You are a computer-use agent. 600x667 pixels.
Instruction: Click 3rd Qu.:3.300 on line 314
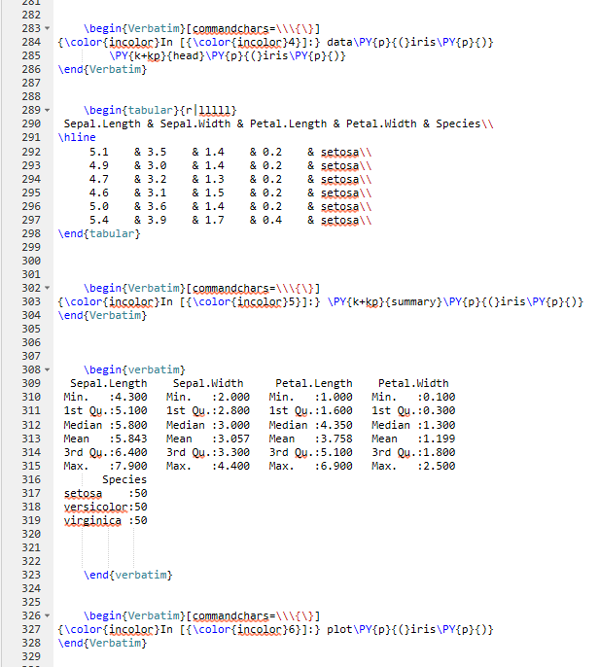[208, 452]
